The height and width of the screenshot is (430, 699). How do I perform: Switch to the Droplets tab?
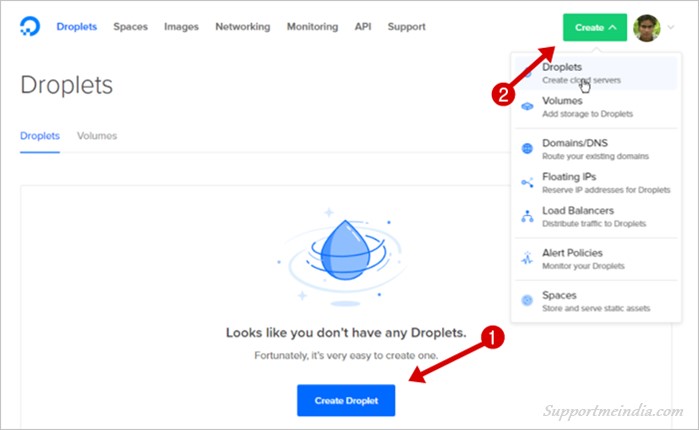tap(40, 136)
